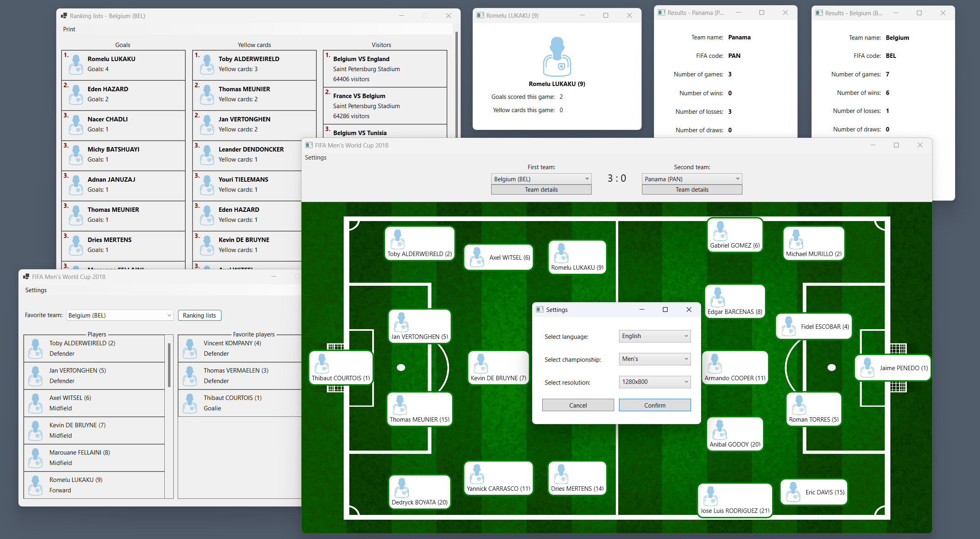The image size is (980, 539).
Task: Click Eric DAVIS player card on field
Action: tap(814, 492)
